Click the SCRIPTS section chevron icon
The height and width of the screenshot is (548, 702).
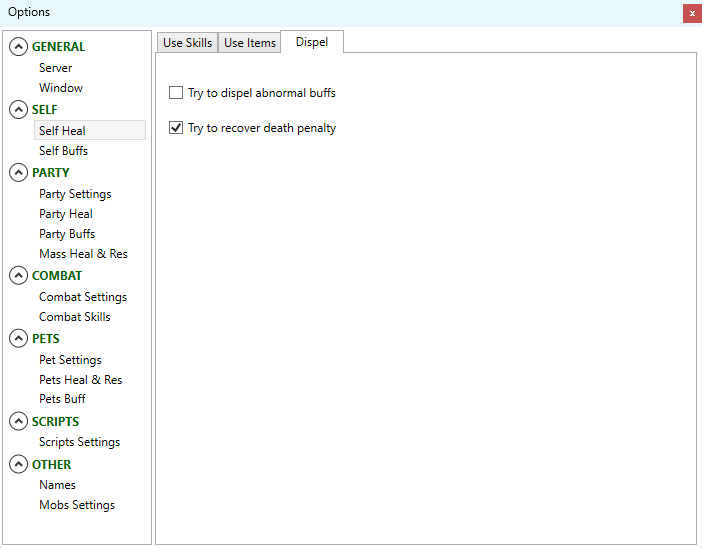coord(18,422)
